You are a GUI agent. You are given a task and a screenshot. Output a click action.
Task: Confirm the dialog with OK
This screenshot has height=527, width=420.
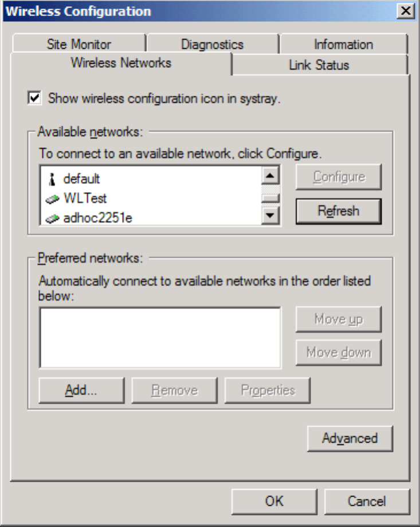274,501
